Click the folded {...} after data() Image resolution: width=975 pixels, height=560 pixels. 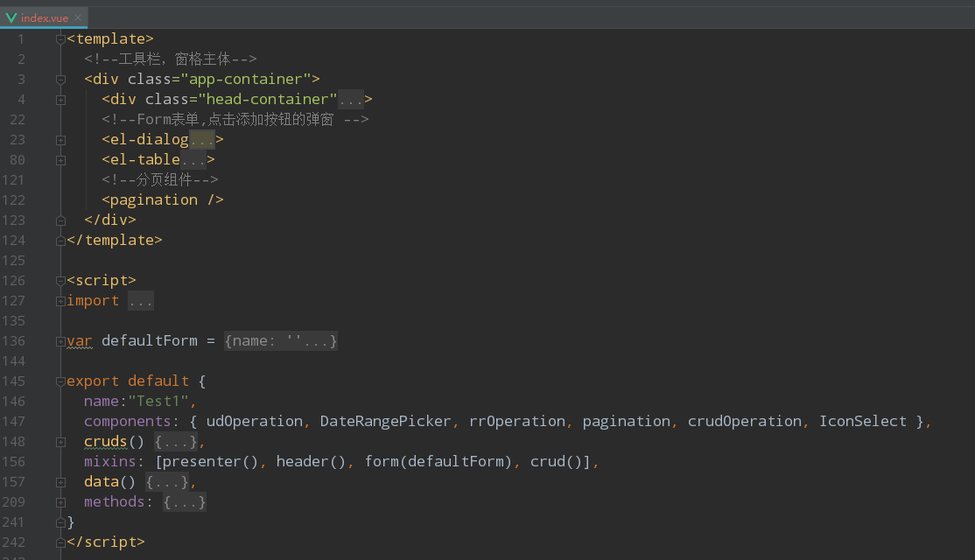pos(167,481)
